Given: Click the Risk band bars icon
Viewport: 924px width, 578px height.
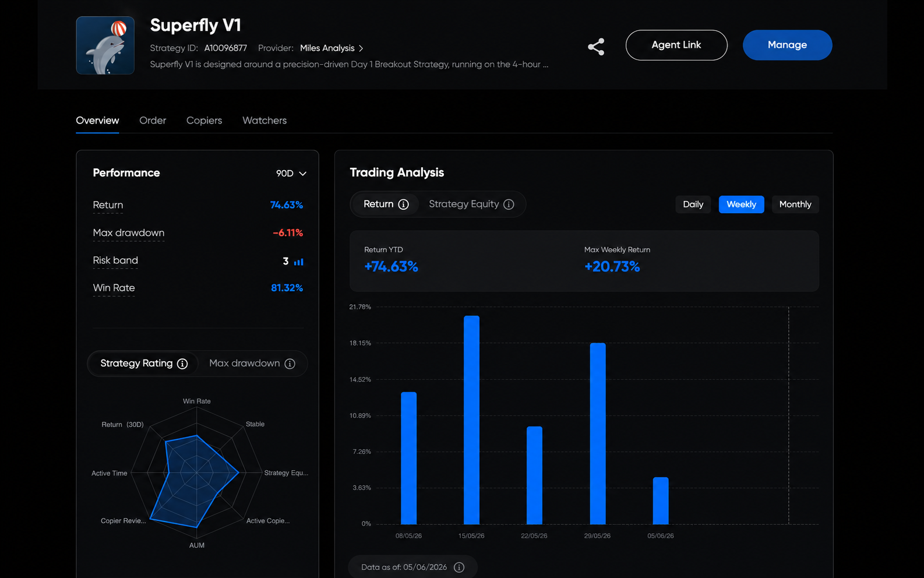Looking at the screenshot, I should 298,262.
